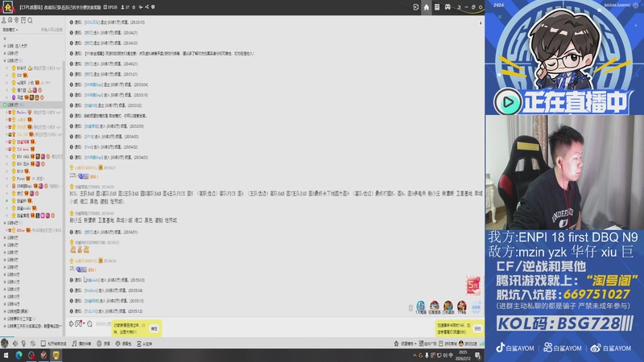Show the online member count list
This screenshot has width=644, height=362.
click(x=125, y=7)
